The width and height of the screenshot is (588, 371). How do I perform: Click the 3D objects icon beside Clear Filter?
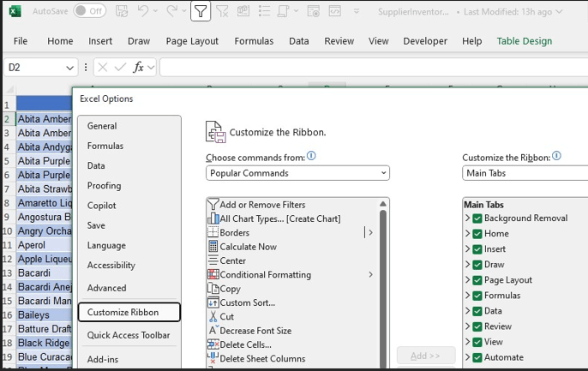coord(243,11)
